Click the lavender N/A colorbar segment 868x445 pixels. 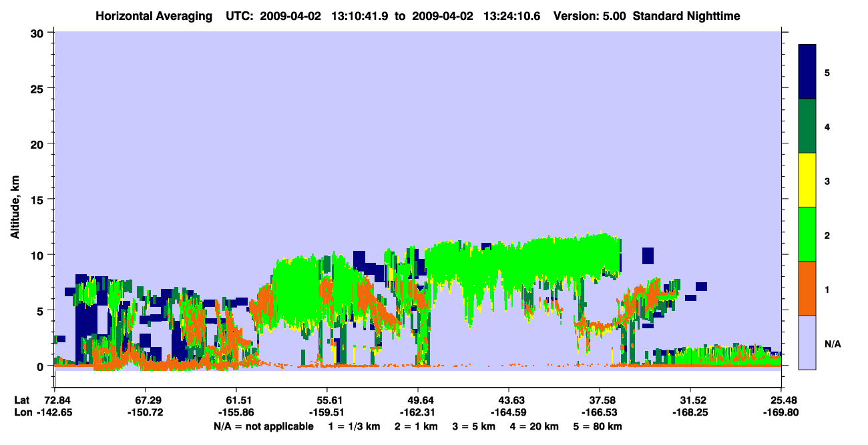tap(807, 342)
